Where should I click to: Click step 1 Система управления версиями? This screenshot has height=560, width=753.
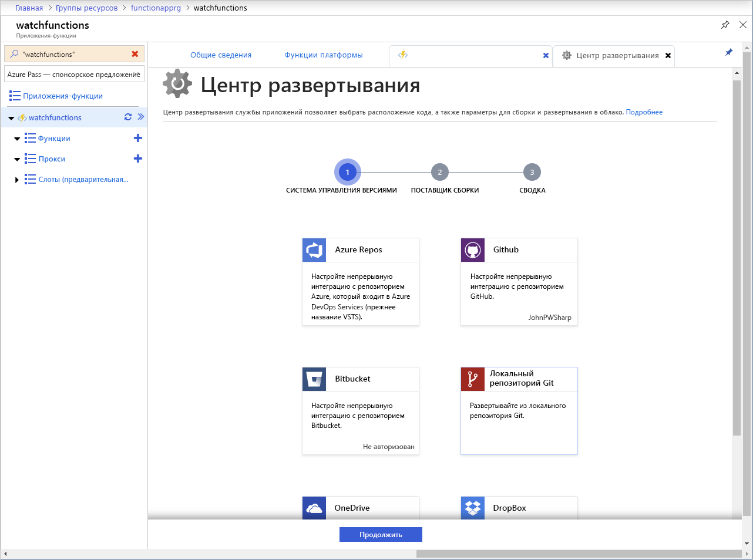[347, 172]
